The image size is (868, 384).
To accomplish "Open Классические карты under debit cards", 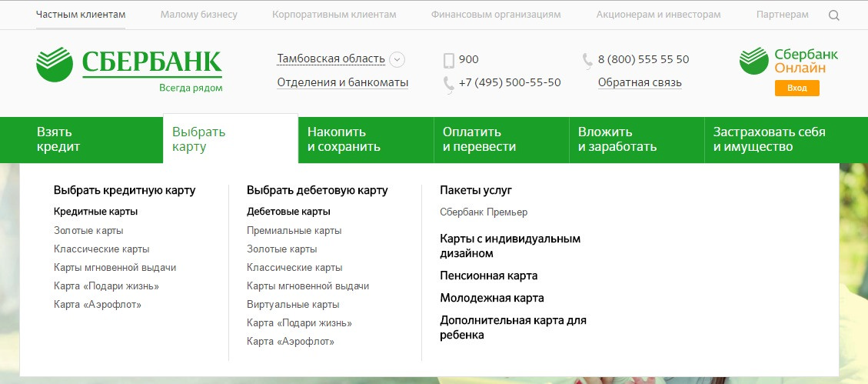I will [295, 268].
